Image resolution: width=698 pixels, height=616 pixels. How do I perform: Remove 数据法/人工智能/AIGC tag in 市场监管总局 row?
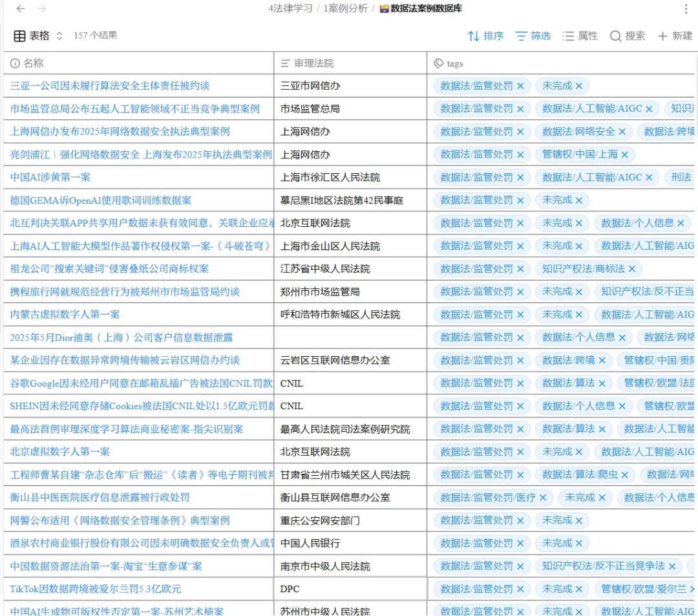coord(649,109)
